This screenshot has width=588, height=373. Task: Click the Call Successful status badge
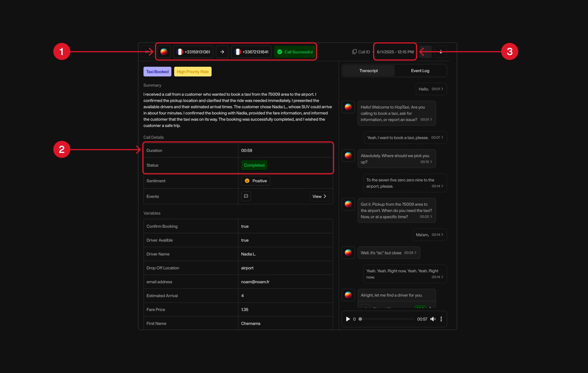tap(295, 51)
